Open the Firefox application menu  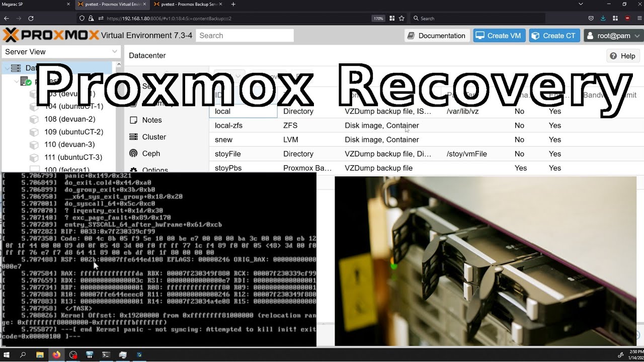[638, 18]
